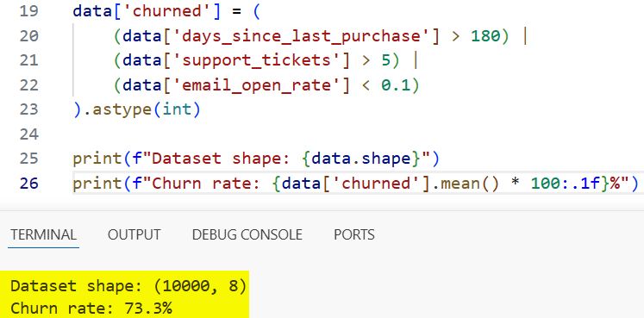Click the 100:.1f format specifier
644x318 pixels.
pos(566,183)
